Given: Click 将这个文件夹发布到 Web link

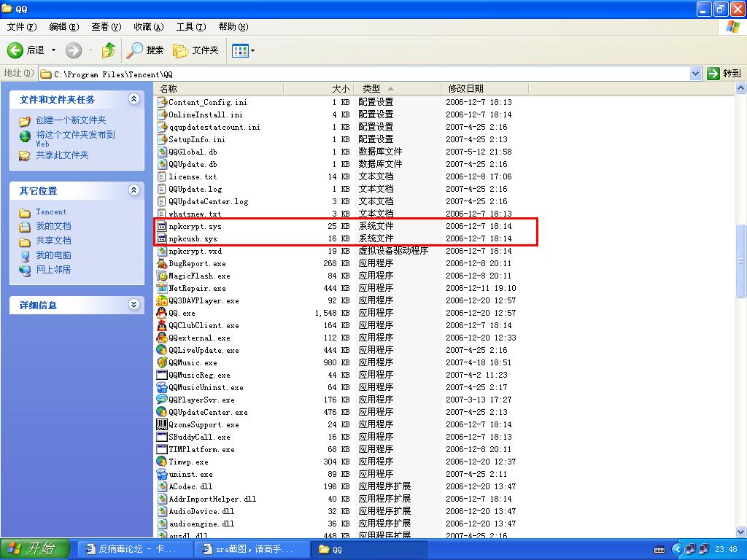Looking at the screenshot, I should (x=75, y=139).
